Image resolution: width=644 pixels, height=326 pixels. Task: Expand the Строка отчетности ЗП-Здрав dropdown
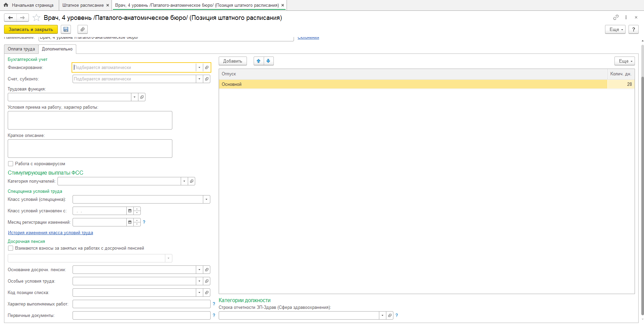point(383,316)
